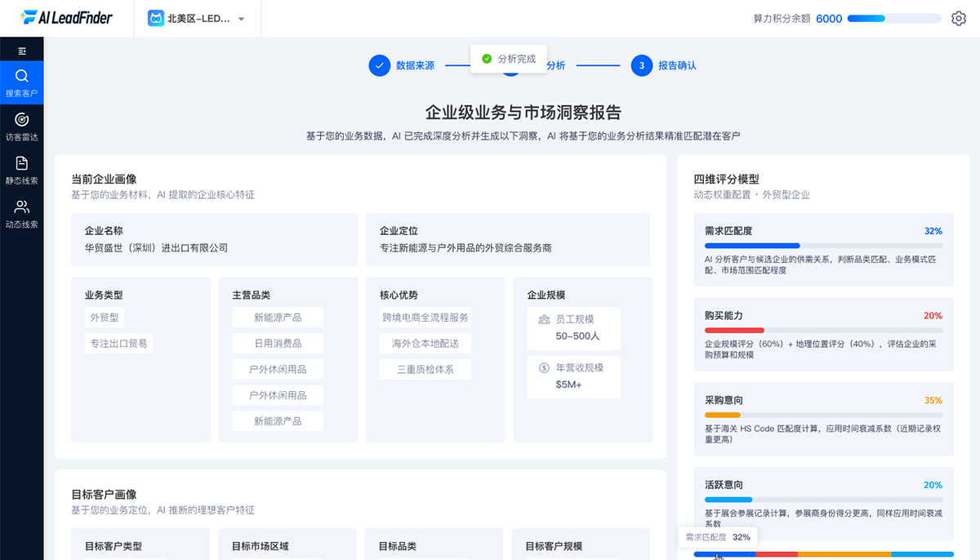Open 访客雷达 radar icon
This screenshot has width=980, height=560.
(x=22, y=119)
